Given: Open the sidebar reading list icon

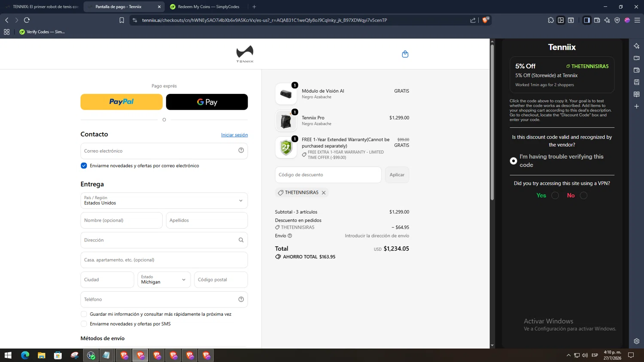Looking at the screenshot, I should click(636, 94).
